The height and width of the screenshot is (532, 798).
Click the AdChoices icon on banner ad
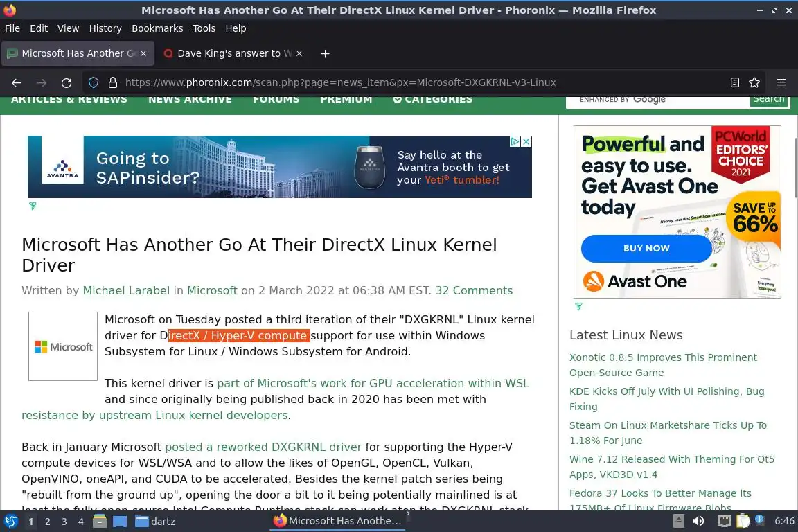pyautogui.click(x=515, y=141)
